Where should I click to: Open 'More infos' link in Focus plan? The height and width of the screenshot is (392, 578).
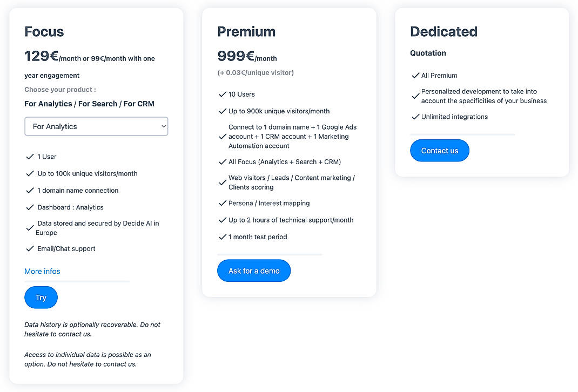pyautogui.click(x=42, y=271)
